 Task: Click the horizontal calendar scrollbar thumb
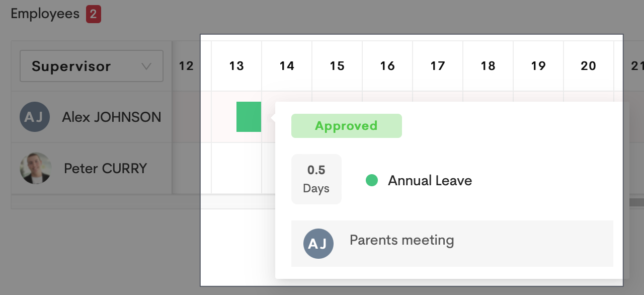[636, 202]
